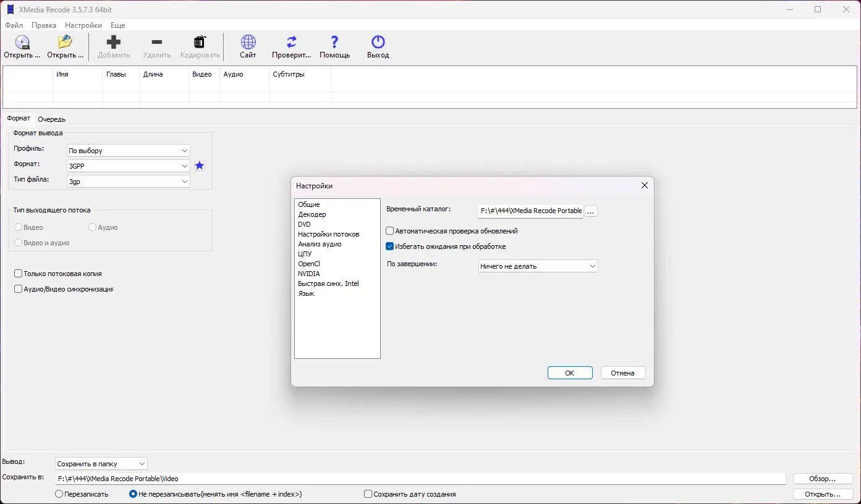861x504 pixels.
Task: Click the Выход power icon
Action: click(x=378, y=43)
